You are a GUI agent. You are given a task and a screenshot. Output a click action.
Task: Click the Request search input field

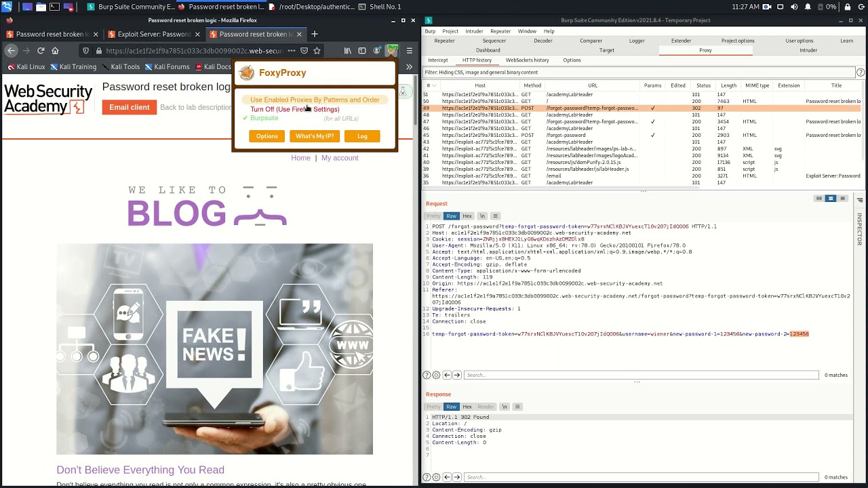click(642, 375)
